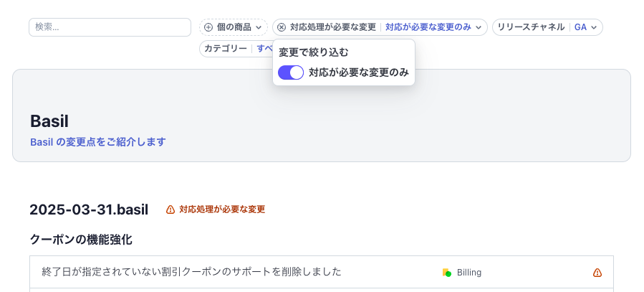The height and width of the screenshot is (292, 644).
Task: Open the Basil の変更点をご紹介します link
Action: click(x=98, y=142)
